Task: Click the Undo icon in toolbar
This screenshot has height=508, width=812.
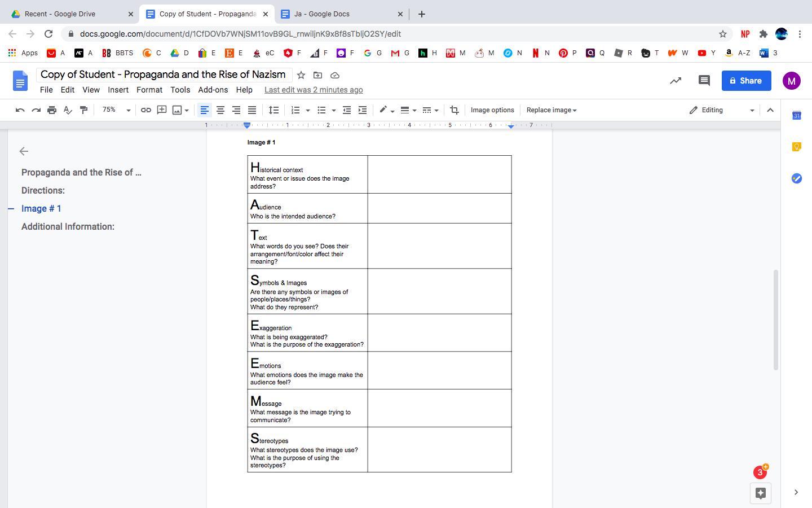Action: tap(20, 110)
